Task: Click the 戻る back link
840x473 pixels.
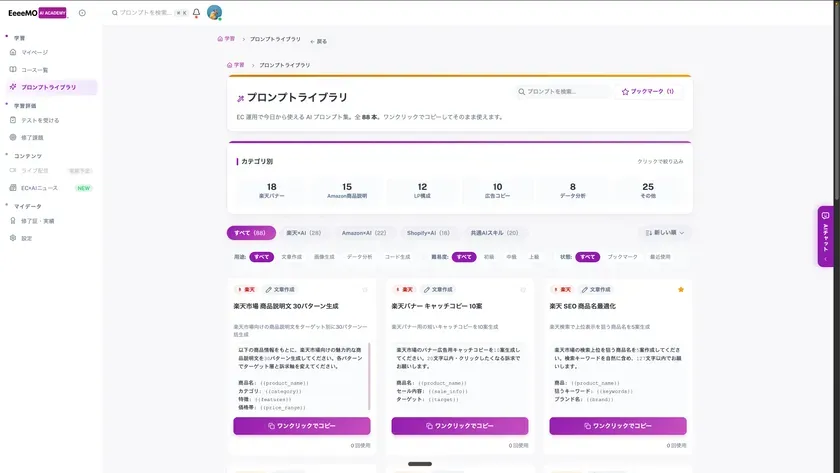Action: [319, 41]
